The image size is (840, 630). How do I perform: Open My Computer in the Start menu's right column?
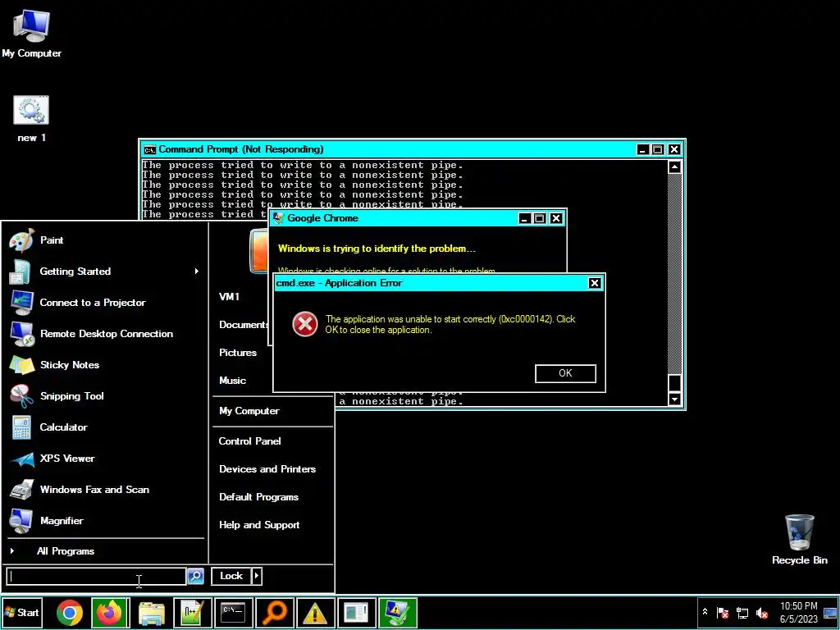coord(249,411)
